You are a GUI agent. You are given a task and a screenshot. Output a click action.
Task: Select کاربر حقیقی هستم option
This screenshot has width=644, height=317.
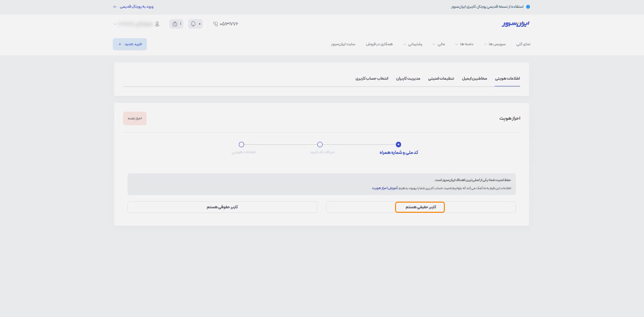[420, 207]
